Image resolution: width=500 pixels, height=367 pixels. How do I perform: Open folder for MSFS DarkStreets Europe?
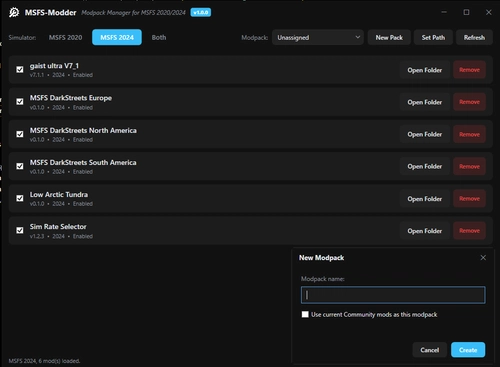425,102
